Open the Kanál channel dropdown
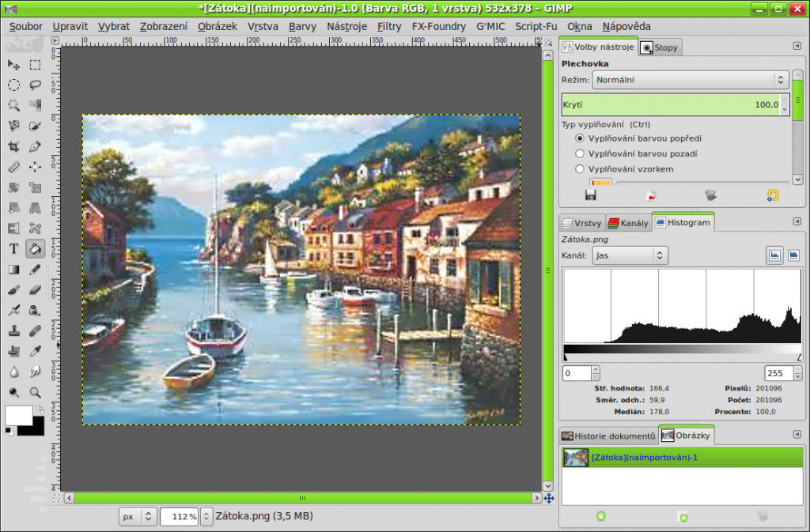This screenshot has height=532, width=810. [630, 255]
